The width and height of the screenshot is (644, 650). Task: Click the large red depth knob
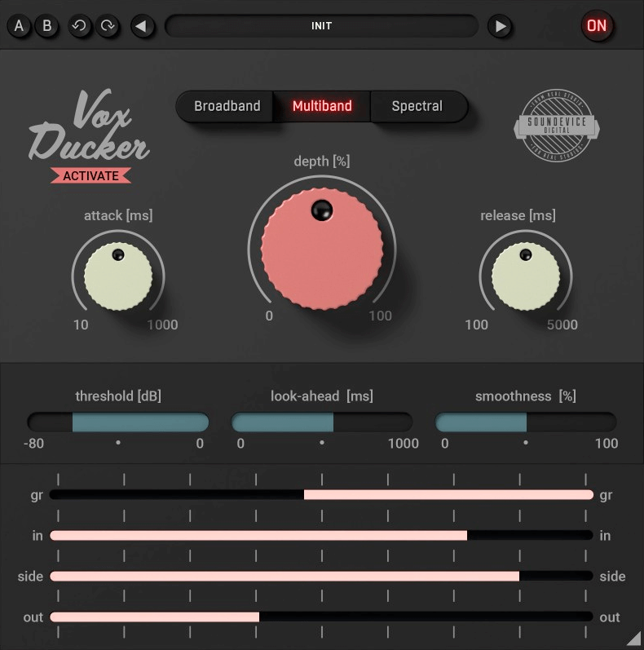(x=322, y=250)
